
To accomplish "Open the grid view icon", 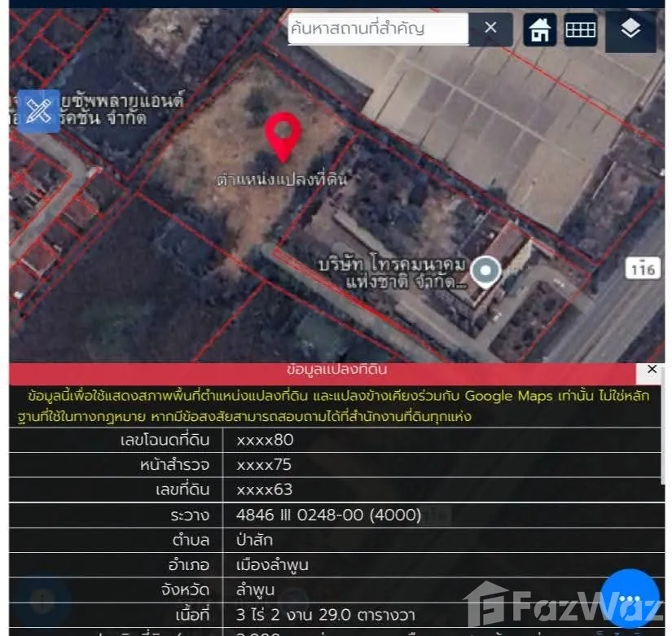I will (x=581, y=30).
